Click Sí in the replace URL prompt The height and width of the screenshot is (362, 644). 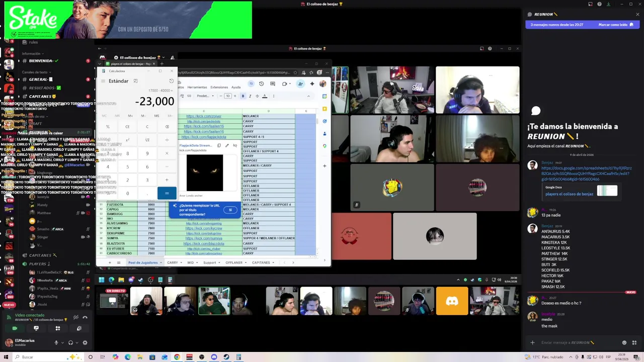click(x=230, y=210)
